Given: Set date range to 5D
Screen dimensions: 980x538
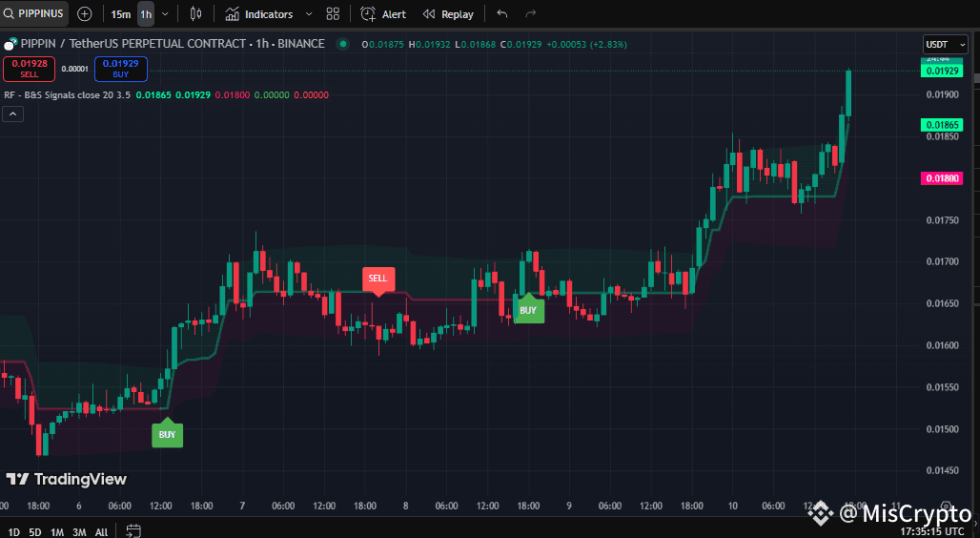Looking at the screenshot, I should pos(35,531).
